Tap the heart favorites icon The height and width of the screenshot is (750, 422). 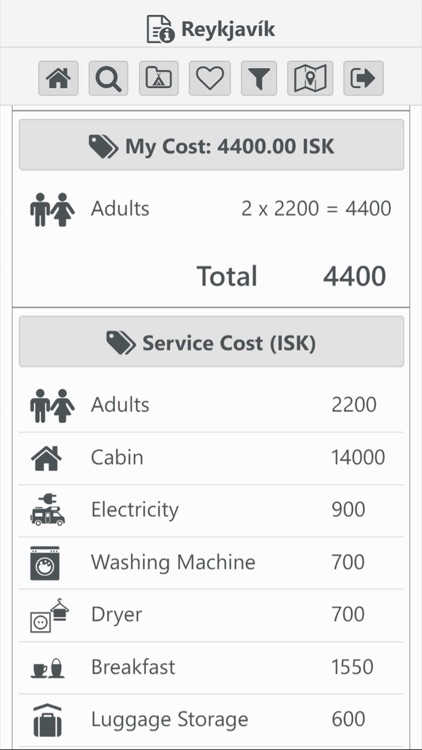tap(210, 78)
